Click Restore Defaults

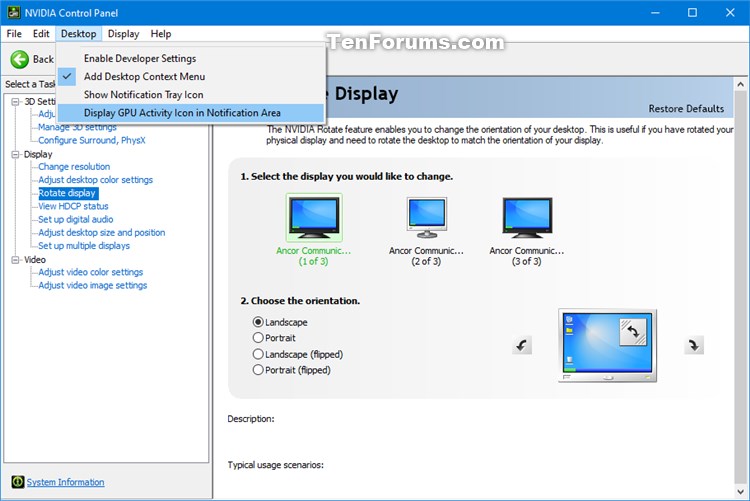(686, 109)
